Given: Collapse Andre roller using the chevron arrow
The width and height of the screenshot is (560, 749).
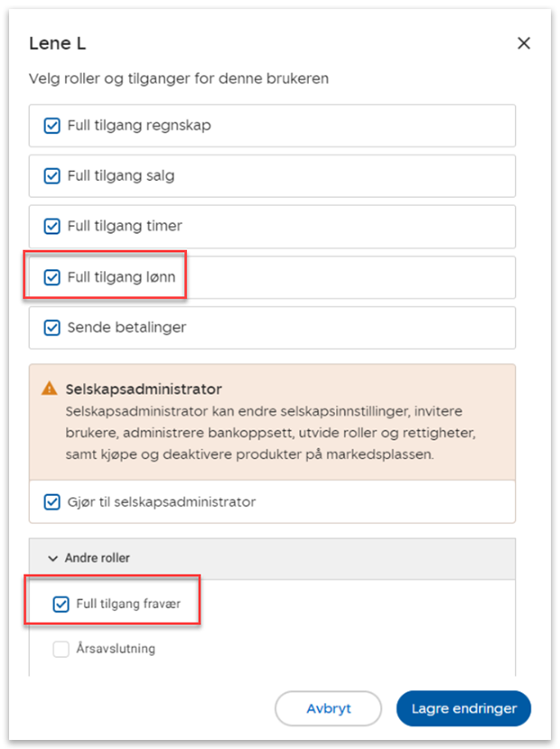Looking at the screenshot, I should [52, 558].
